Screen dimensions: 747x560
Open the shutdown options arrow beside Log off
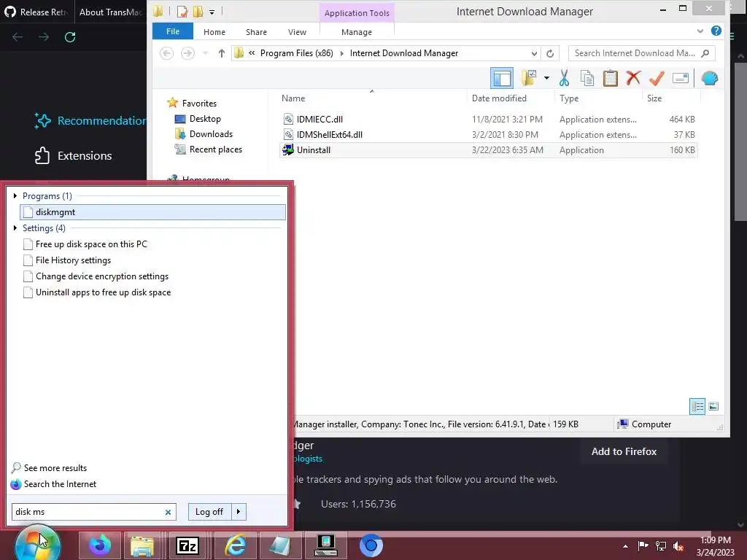[x=239, y=512]
